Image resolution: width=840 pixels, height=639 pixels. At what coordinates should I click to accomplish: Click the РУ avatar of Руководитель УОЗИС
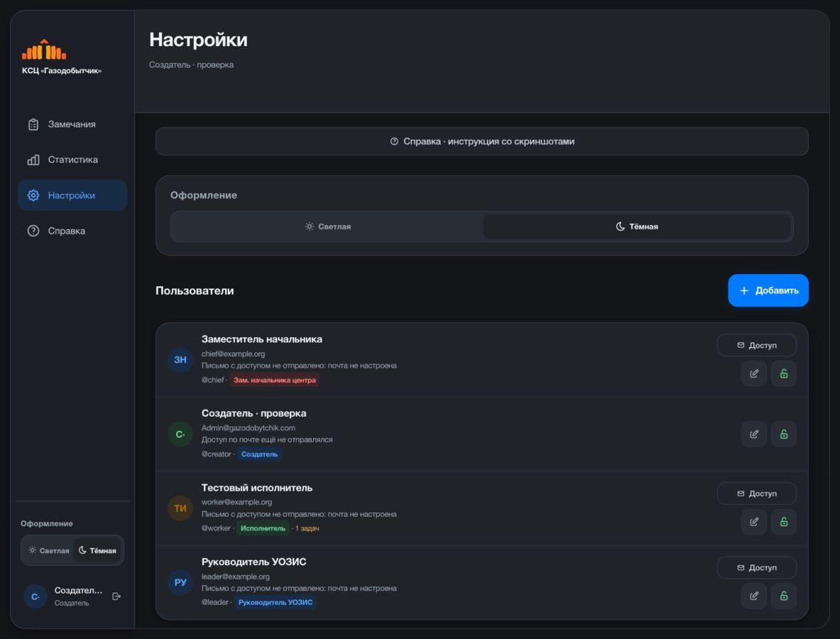click(180, 582)
